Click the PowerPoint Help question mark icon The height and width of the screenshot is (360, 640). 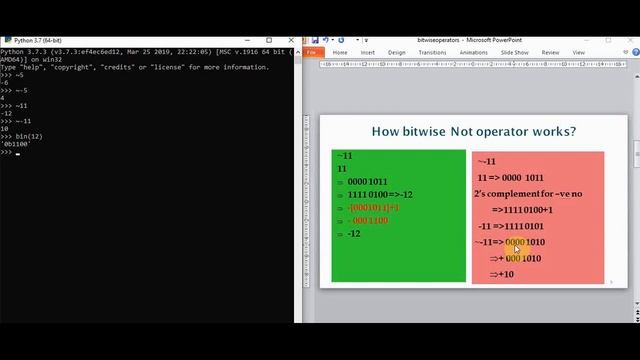click(636, 52)
